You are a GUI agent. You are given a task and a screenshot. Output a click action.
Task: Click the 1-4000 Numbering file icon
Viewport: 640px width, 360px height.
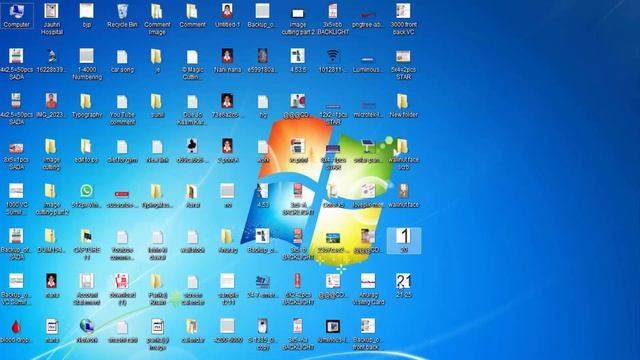(87, 64)
